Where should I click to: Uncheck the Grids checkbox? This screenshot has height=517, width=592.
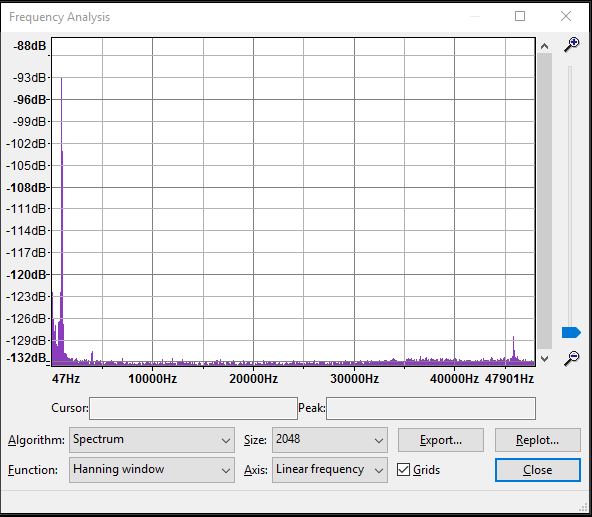(x=403, y=470)
